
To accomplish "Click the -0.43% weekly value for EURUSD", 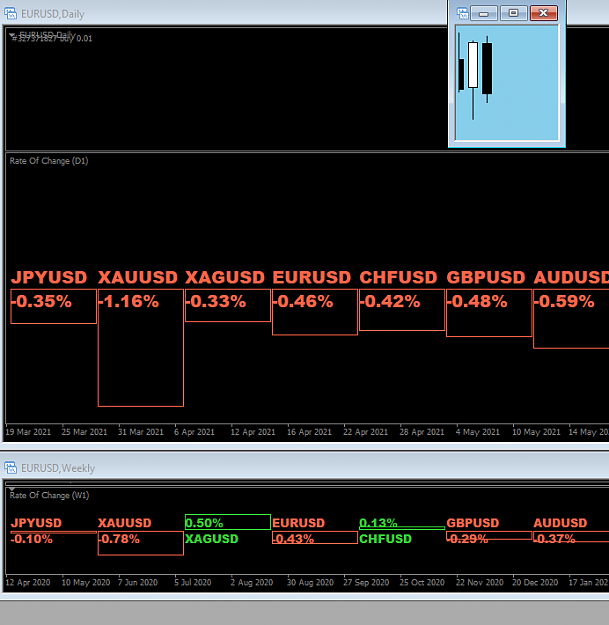I will pyautogui.click(x=293, y=539).
